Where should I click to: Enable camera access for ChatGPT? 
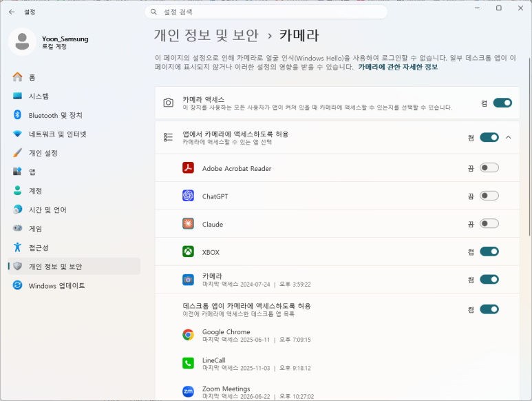click(x=489, y=196)
